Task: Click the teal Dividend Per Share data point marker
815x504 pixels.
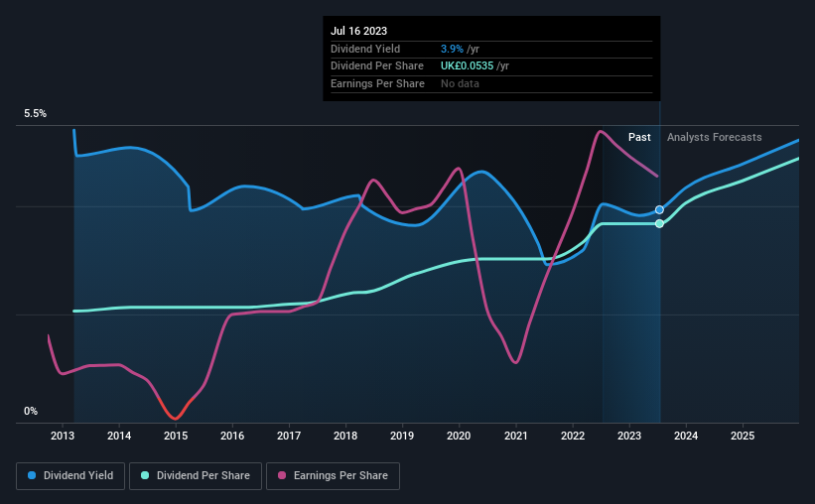Action: [x=659, y=223]
